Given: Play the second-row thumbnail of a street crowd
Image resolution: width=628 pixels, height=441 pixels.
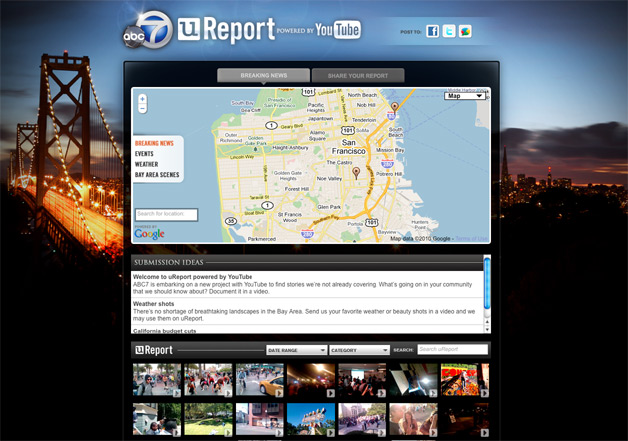Looking at the screenshot, I should click(x=362, y=419).
